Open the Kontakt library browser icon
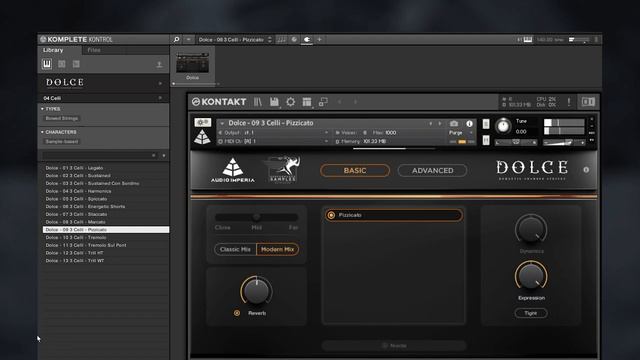Image resolution: width=640 pixels, height=360 pixels. pyautogui.click(x=258, y=102)
